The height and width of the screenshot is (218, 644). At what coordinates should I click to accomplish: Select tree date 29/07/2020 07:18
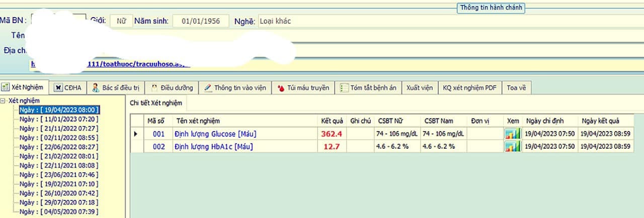(59, 202)
